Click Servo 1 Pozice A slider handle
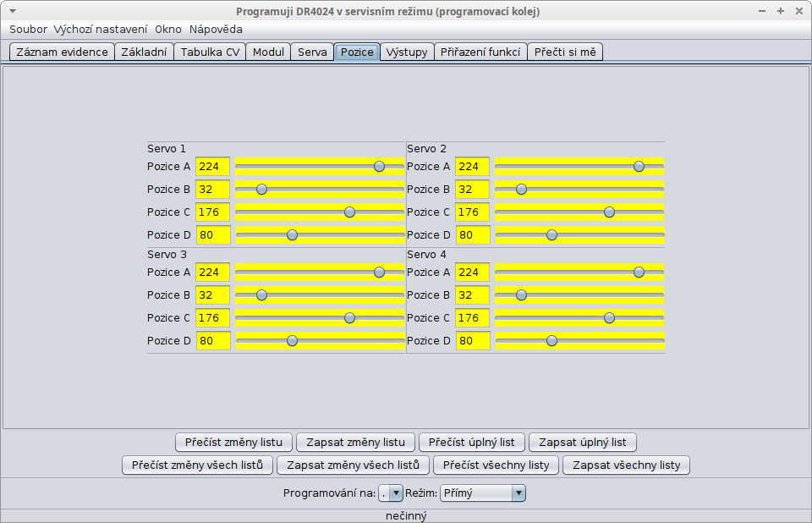The height and width of the screenshot is (523, 812). [379, 167]
